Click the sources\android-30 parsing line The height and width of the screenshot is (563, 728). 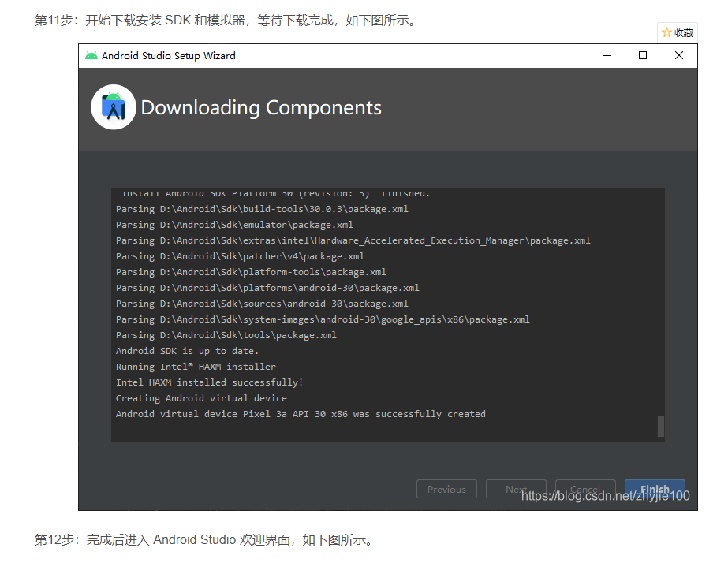[263, 304]
